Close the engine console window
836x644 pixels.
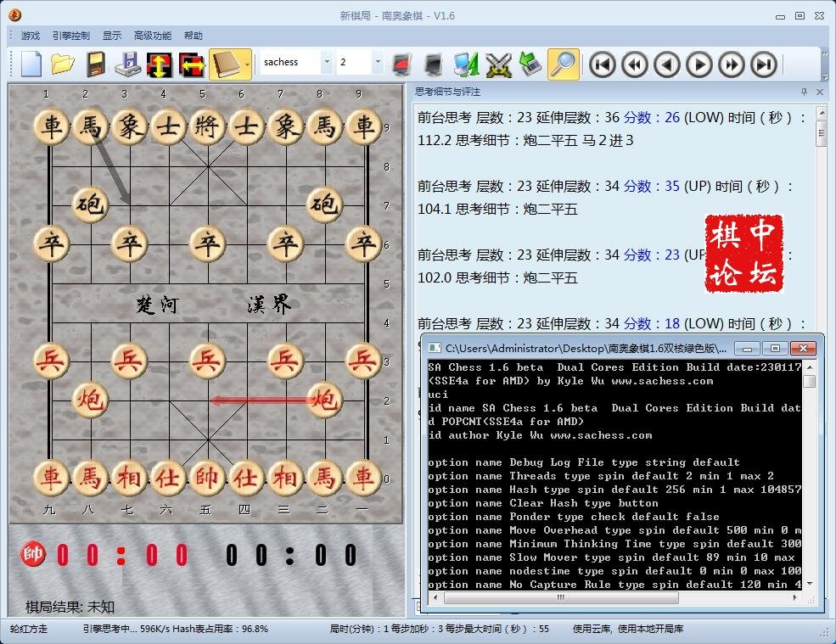tap(804, 349)
